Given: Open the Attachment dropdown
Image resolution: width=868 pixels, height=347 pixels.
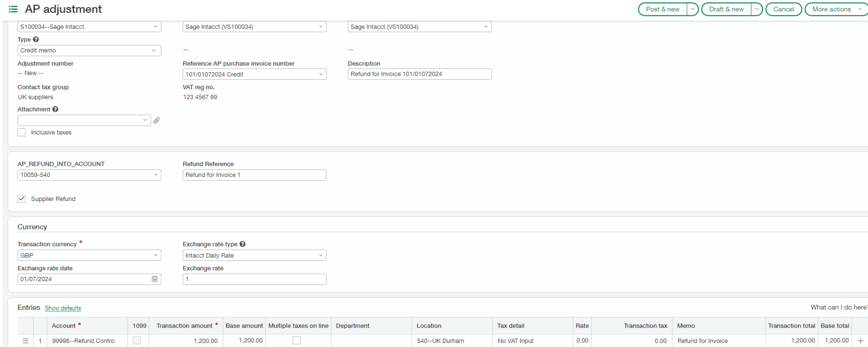Looking at the screenshot, I should pyautogui.click(x=84, y=120).
